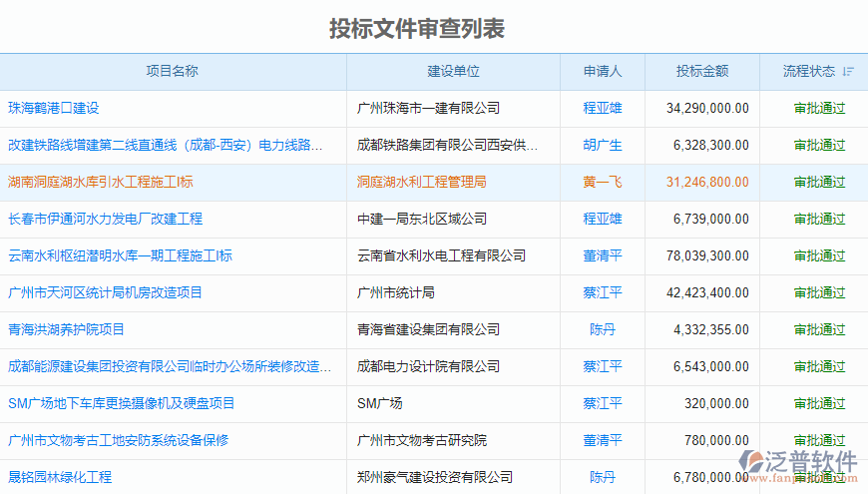Image resolution: width=868 pixels, height=494 pixels.
Task: Select the bid amount 6,328,300.00
Action: (710, 145)
